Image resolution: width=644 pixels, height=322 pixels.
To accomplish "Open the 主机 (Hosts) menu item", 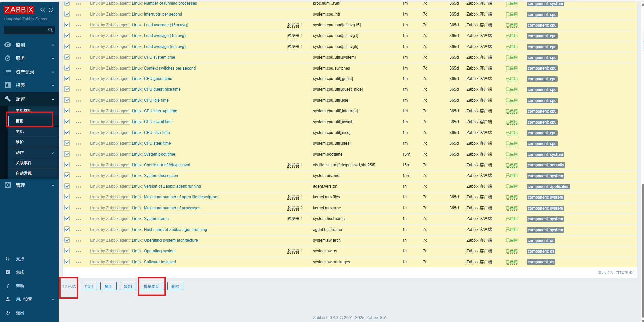I will (20, 131).
